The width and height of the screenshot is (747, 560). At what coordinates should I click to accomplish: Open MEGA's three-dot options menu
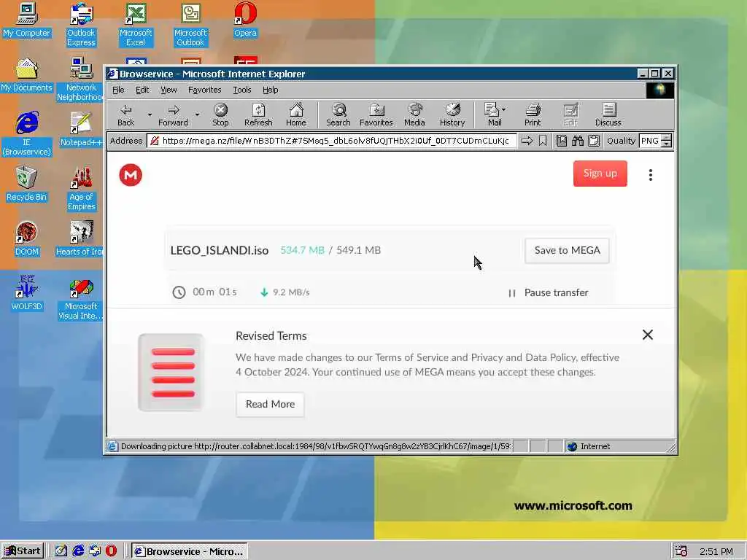(x=650, y=175)
